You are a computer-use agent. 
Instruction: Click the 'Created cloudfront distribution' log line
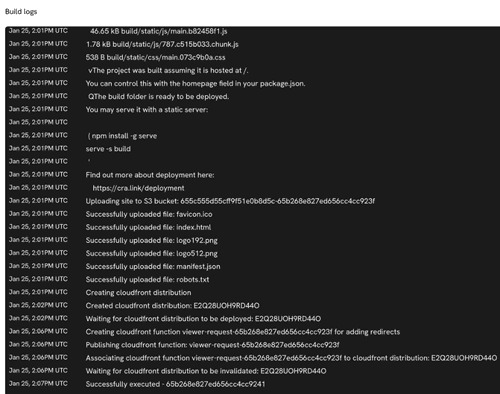pos(172,305)
